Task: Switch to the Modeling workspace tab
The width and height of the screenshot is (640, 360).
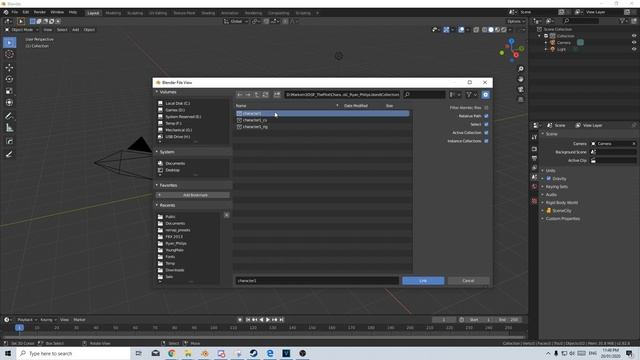Action: coord(113,13)
